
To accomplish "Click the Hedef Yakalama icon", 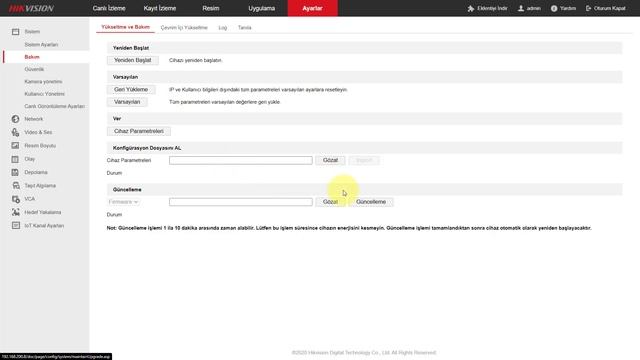I will point(16,212).
